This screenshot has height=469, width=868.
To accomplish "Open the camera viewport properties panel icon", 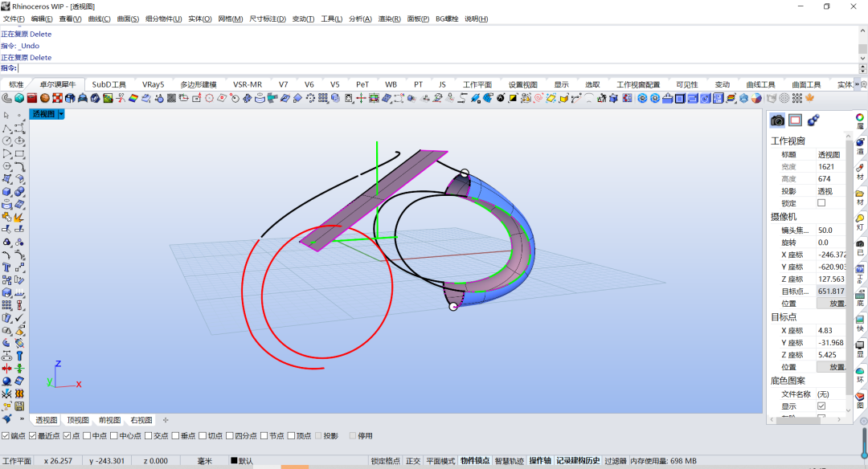I will [777, 120].
